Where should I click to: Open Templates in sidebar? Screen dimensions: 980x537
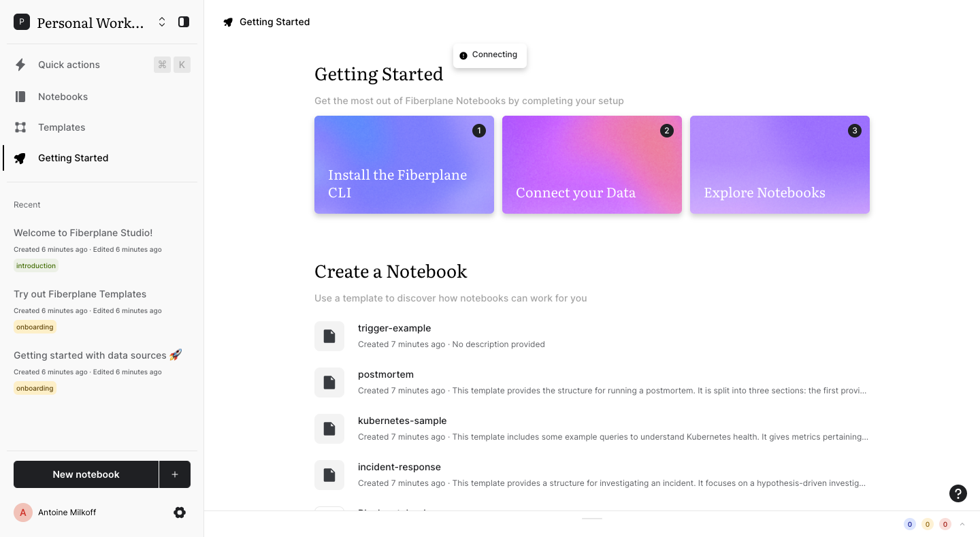[61, 127]
